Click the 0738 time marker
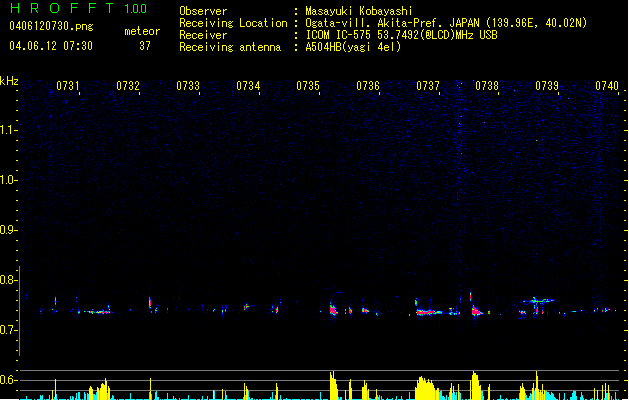The image size is (629, 400). click(x=487, y=86)
